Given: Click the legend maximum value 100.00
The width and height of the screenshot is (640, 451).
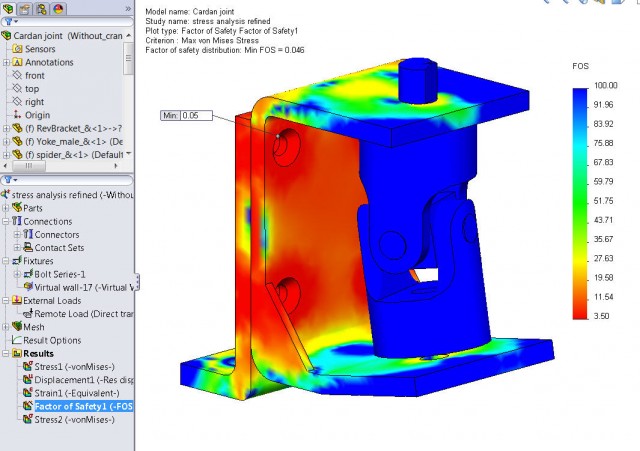Looking at the screenshot, I should coord(605,85).
